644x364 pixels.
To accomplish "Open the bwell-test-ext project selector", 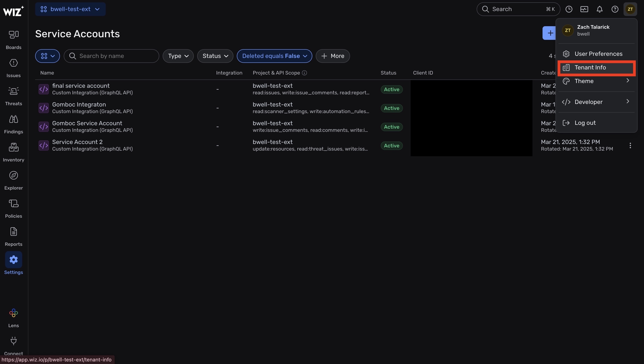I will coord(70,9).
